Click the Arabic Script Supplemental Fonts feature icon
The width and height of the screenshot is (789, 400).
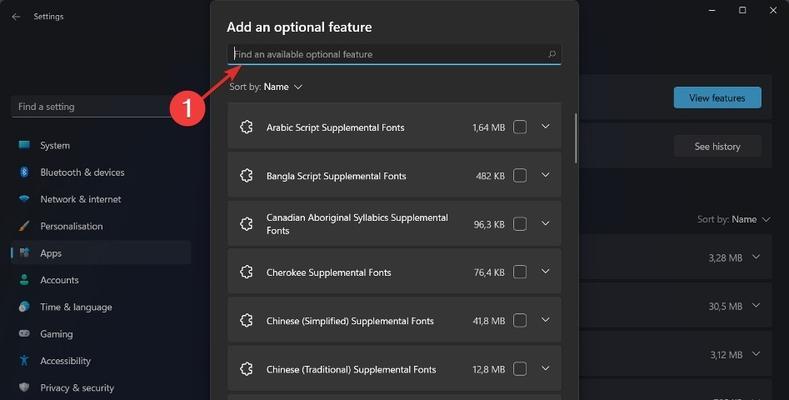[246, 127]
